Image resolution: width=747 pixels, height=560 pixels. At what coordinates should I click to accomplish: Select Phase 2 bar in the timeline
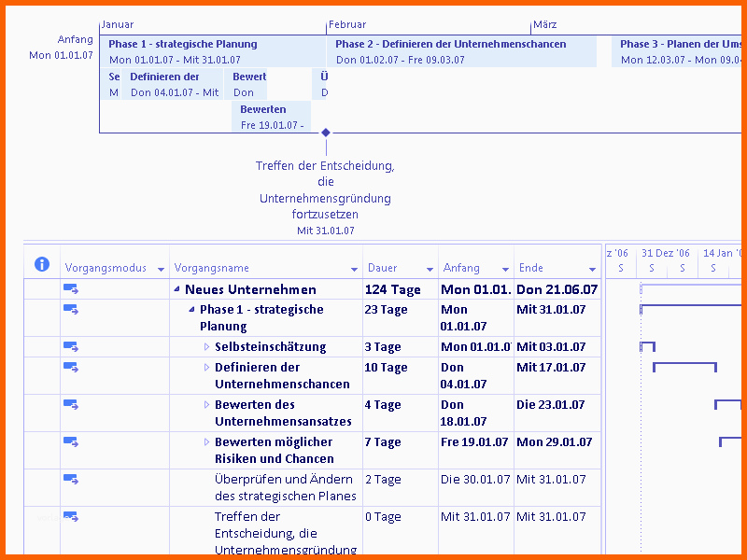pos(461,51)
